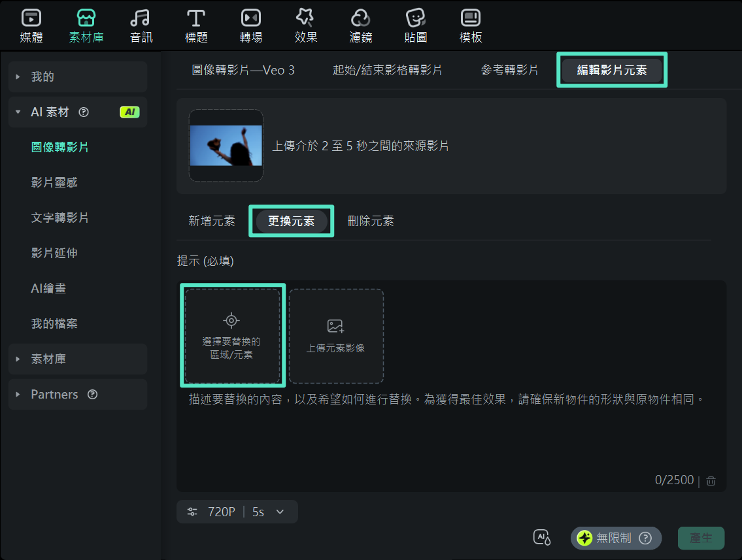Viewport: 742px width, 560px height.
Task: Switch to the 刪除元素 tab
Action: [371, 221]
